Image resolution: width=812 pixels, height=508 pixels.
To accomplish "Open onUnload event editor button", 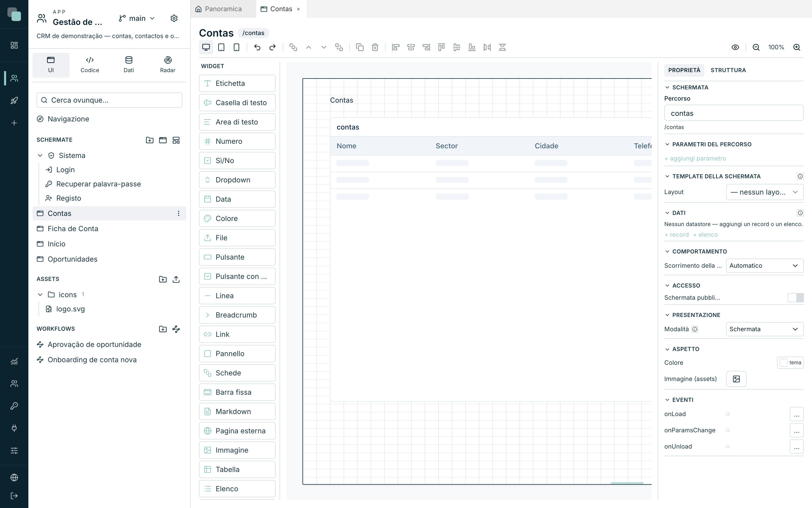I will click(797, 447).
